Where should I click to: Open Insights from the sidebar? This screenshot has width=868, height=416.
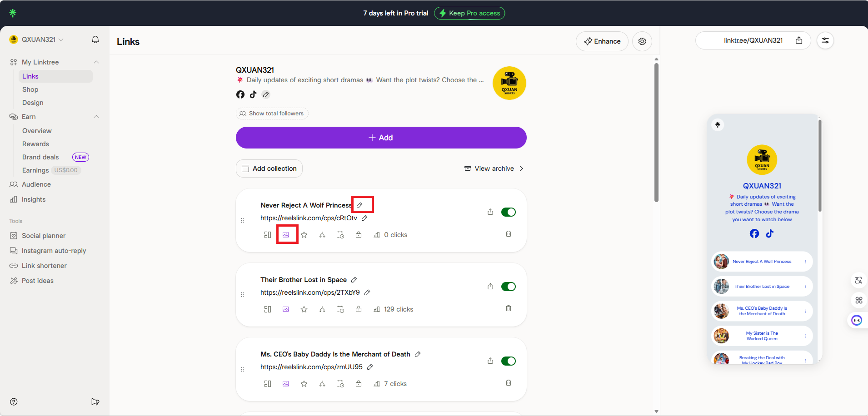click(x=34, y=199)
